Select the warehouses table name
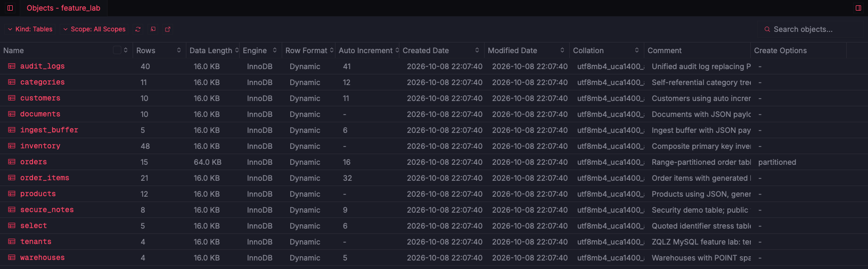This screenshot has width=868, height=269. point(43,258)
